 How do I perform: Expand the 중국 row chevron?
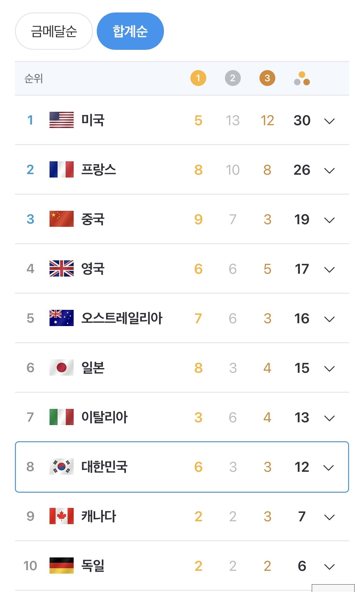(329, 220)
